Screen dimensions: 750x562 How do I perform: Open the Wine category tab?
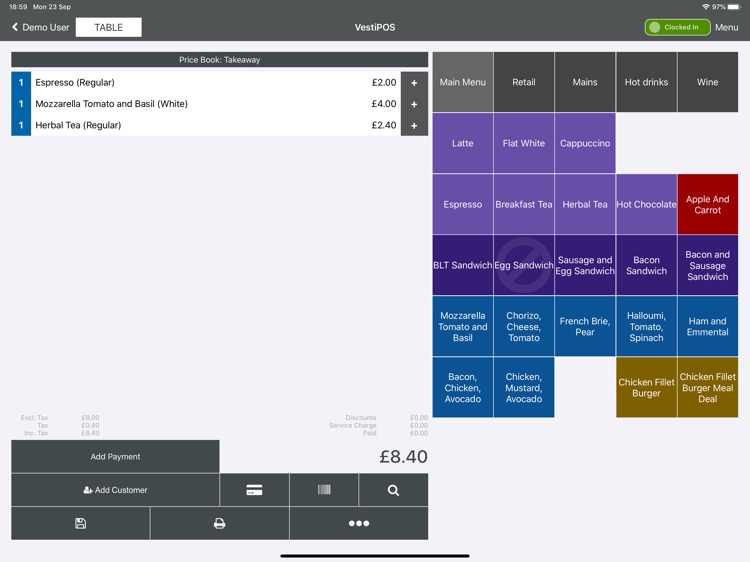click(707, 82)
